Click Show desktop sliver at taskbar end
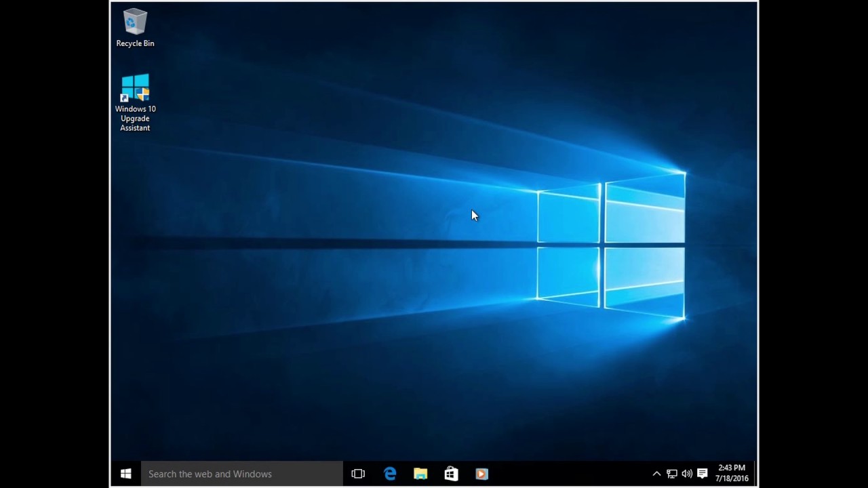This screenshot has width=868, height=488. coord(755,474)
